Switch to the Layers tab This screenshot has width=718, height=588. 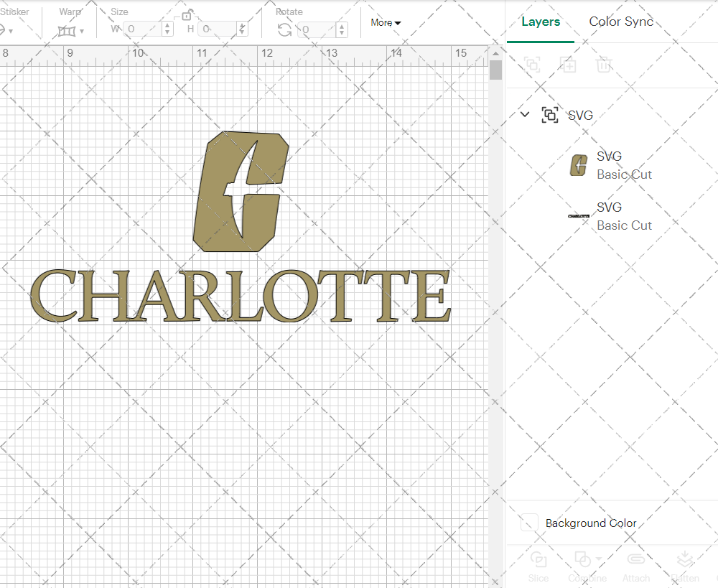(x=541, y=22)
